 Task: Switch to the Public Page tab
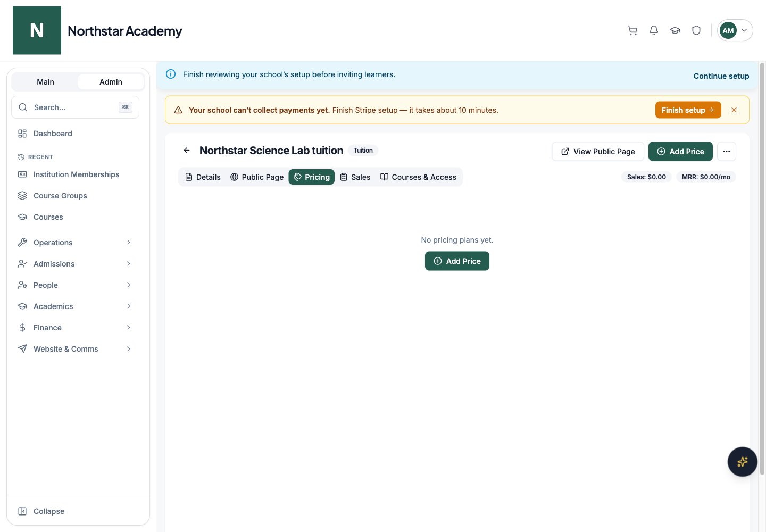pyautogui.click(x=257, y=177)
